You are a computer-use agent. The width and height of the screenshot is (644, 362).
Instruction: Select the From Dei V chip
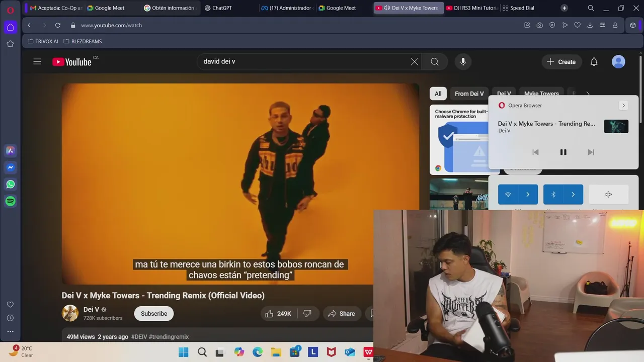coord(469,94)
